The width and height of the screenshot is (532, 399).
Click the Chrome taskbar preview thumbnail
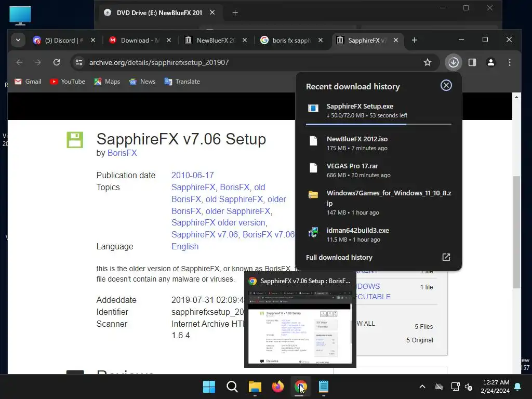(300, 326)
